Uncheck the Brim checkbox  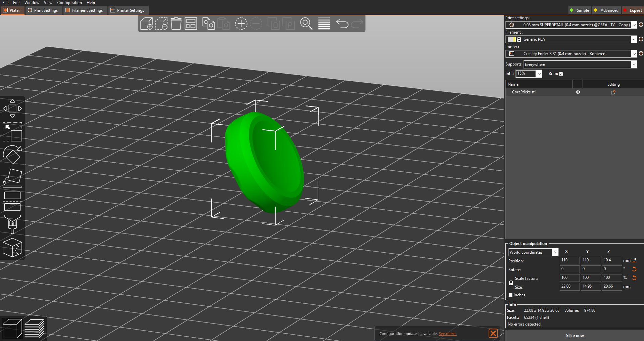561,74
